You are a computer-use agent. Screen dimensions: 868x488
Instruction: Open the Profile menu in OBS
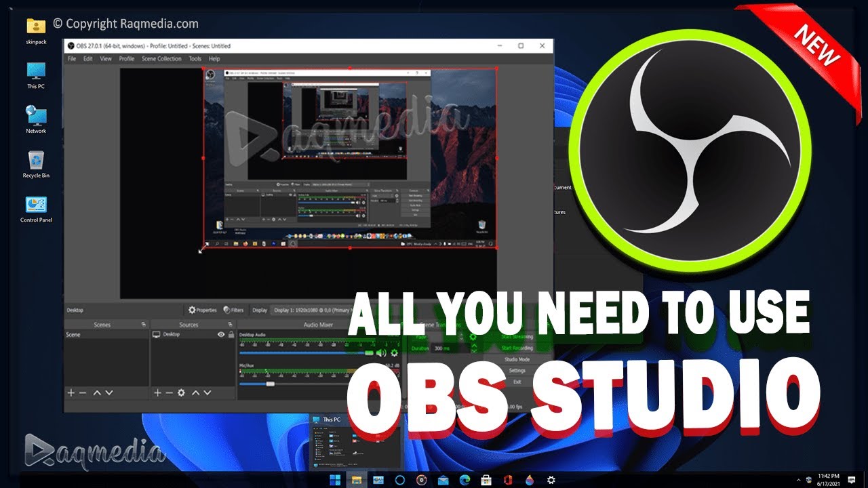[x=127, y=59]
